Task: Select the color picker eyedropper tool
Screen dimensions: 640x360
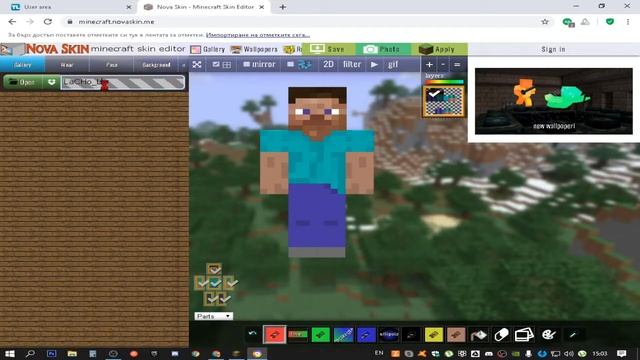Action: pos(573,335)
